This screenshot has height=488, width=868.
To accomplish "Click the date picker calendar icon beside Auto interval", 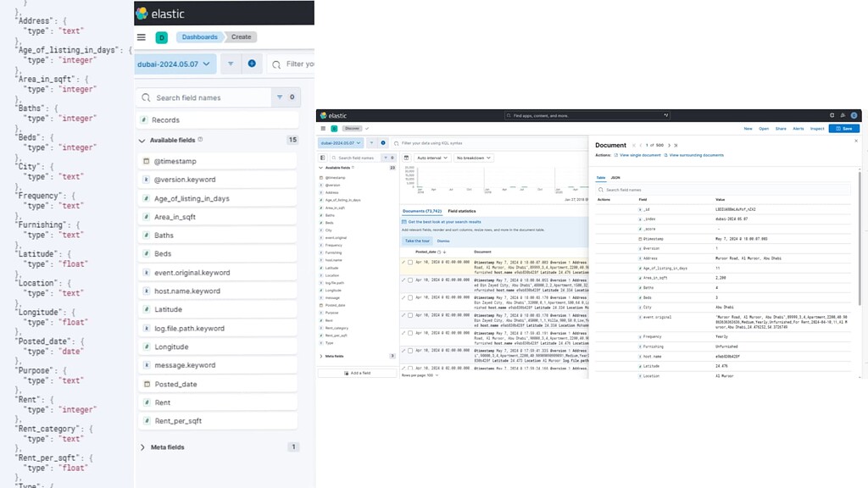I will (x=406, y=158).
